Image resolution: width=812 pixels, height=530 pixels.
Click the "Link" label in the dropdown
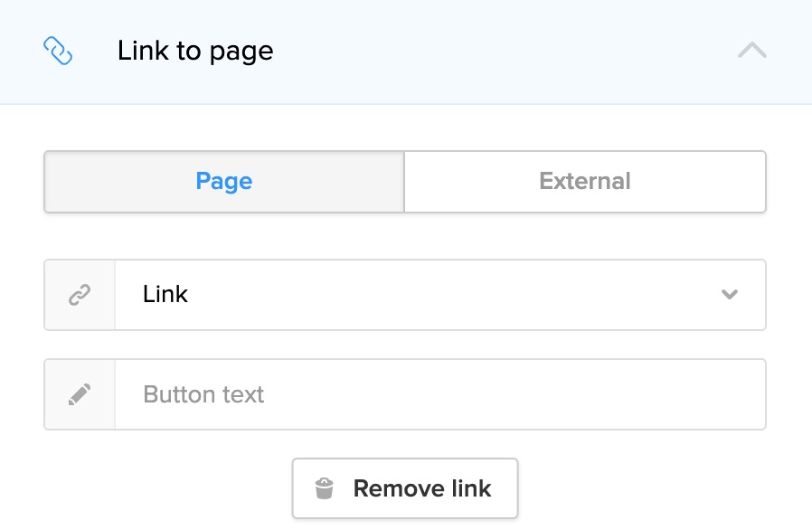(165, 295)
